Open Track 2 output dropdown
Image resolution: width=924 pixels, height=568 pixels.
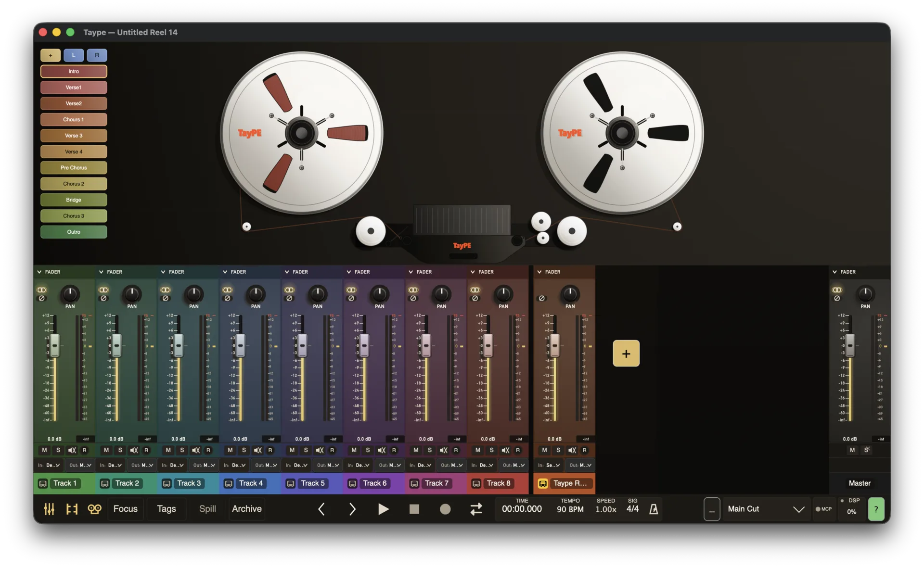[x=141, y=465]
